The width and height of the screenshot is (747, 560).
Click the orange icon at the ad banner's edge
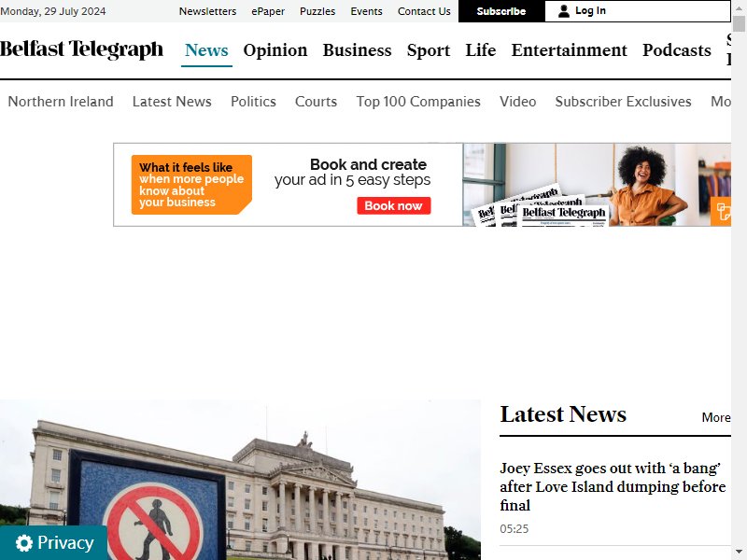coord(721,211)
